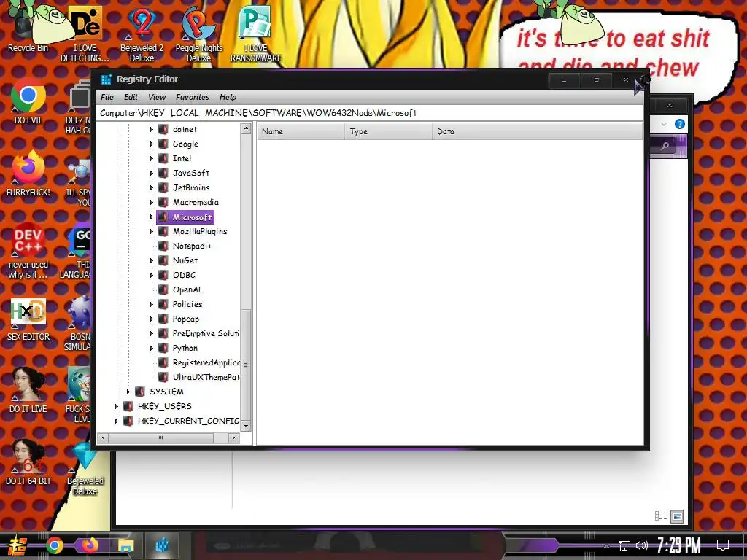Open the View menu

(157, 97)
